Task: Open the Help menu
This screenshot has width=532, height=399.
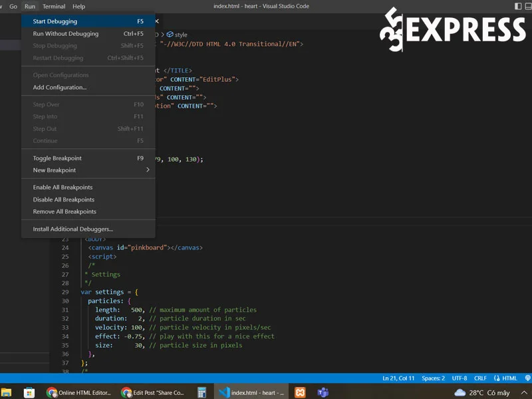Action: click(78, 7)
